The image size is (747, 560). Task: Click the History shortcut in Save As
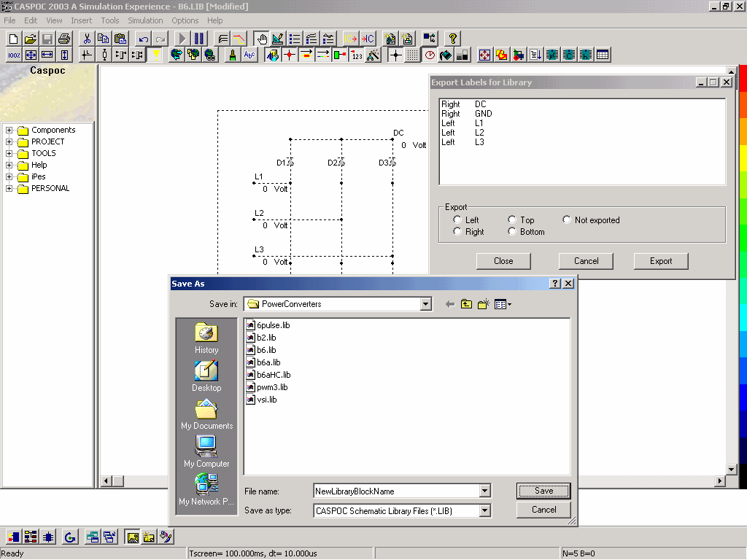pyautogui.click(x=206, y=338)
